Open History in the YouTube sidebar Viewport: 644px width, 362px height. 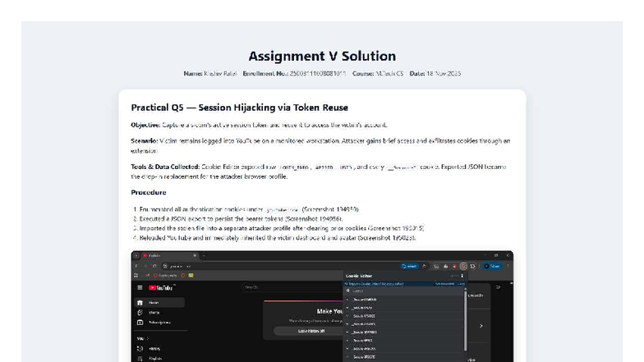[150, 348]
